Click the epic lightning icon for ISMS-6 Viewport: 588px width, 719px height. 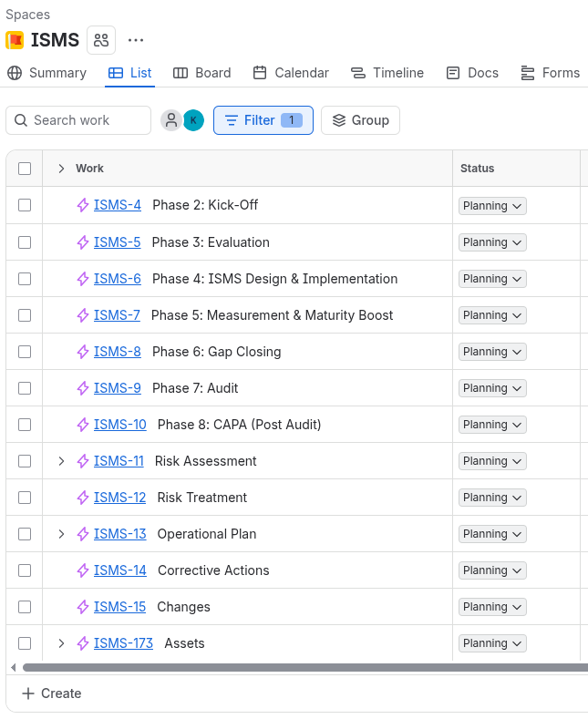(x=83, y=279)
